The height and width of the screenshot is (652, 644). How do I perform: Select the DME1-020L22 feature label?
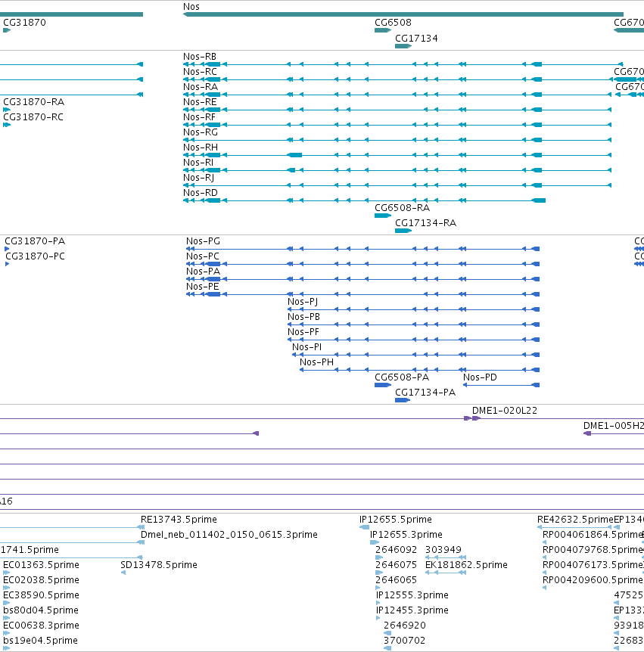[x=505, y=411]
